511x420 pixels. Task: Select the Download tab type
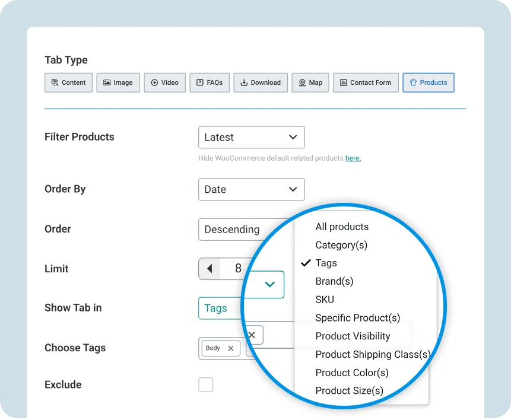click(261, 82)
